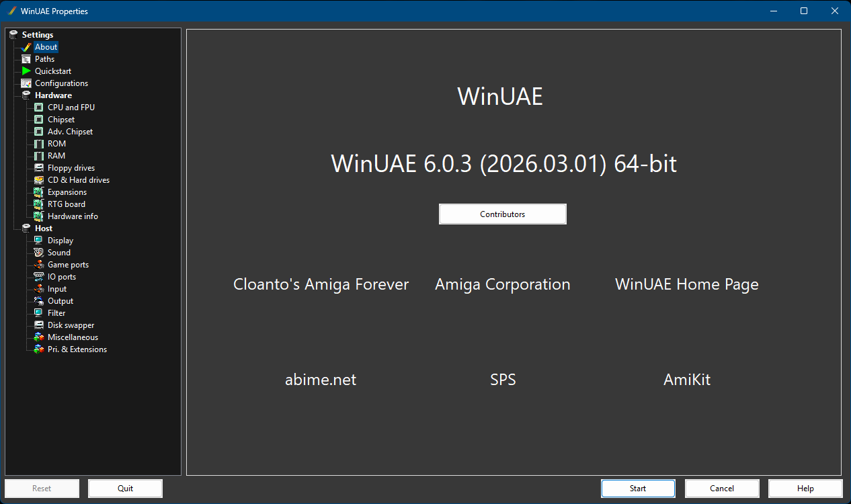Select the Display icon under Host
This screenshot has width=851, height=504.
pos(59,240)
